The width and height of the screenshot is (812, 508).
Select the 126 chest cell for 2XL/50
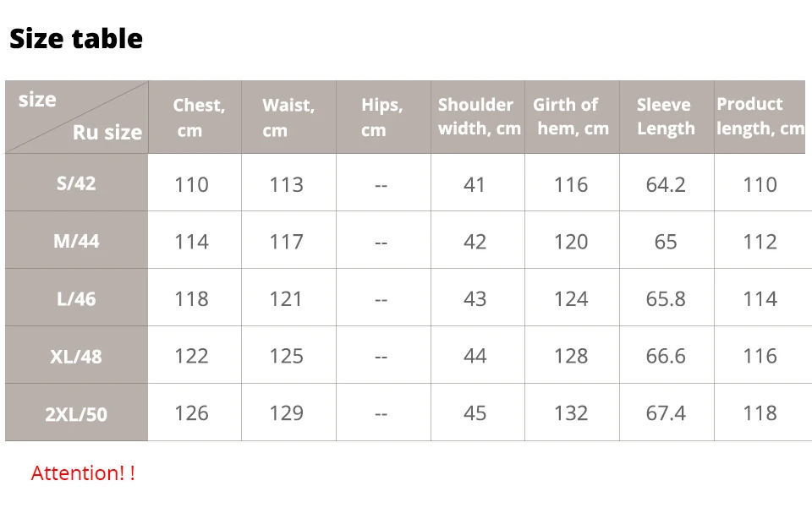[195, 412]
